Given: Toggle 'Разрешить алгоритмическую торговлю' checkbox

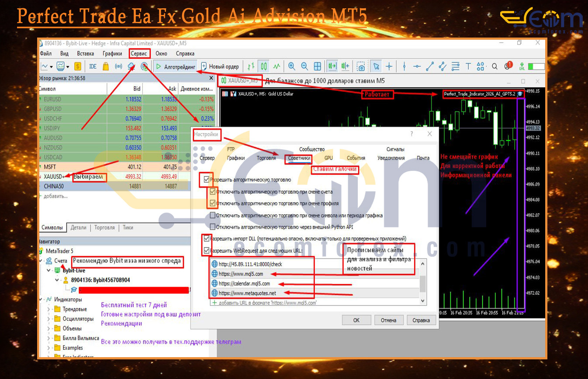Looking at the screenshot, I should [207, 179].
